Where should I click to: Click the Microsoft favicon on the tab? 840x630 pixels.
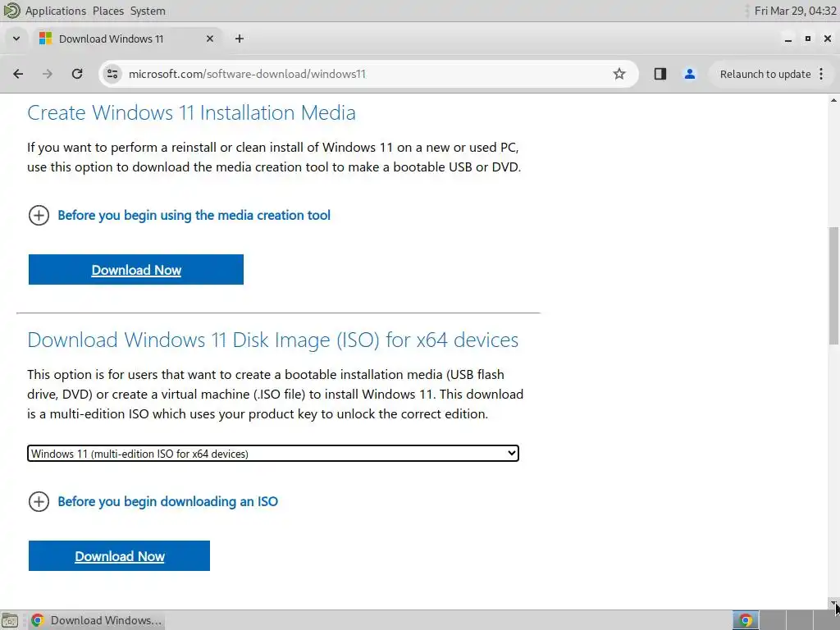[46, 39]
